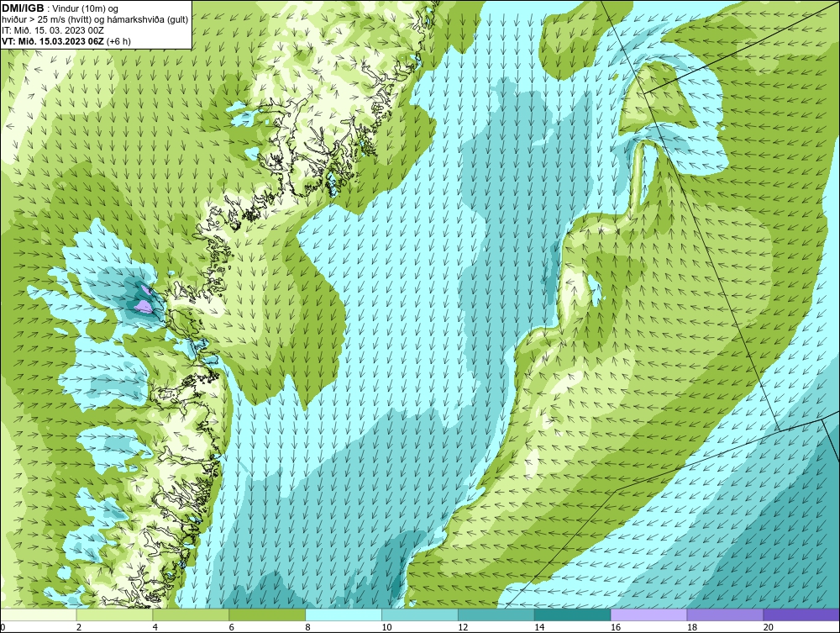The width and height of the screenshot is (840, 633).
Task: Click the legend value label 20
Action: 769,627
